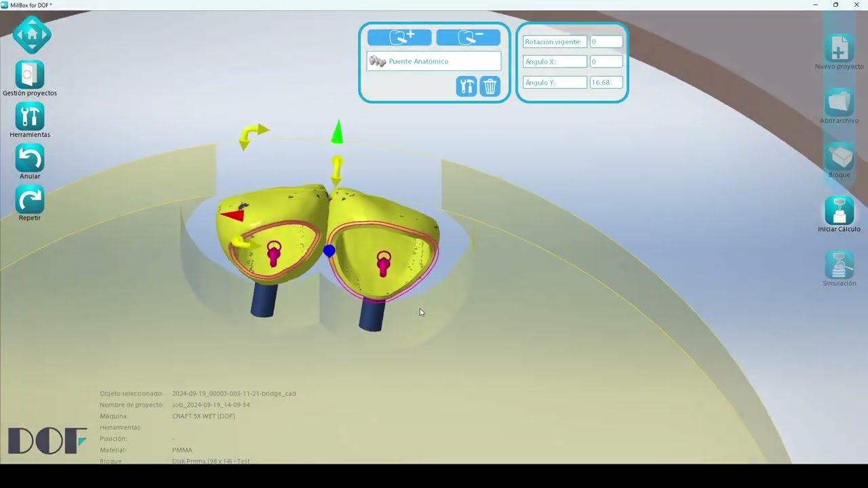Close the MillBox window

[856, 5]
